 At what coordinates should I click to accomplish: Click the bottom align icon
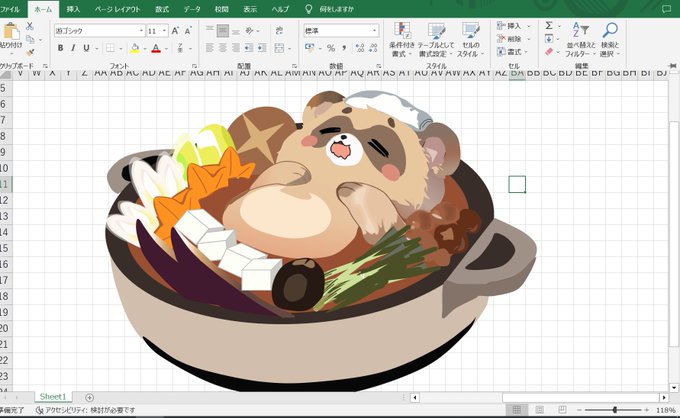[x=236, y=30]
